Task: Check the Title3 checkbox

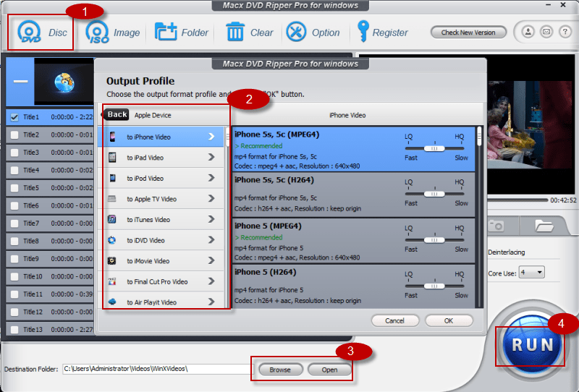Action: coord(14,153)
